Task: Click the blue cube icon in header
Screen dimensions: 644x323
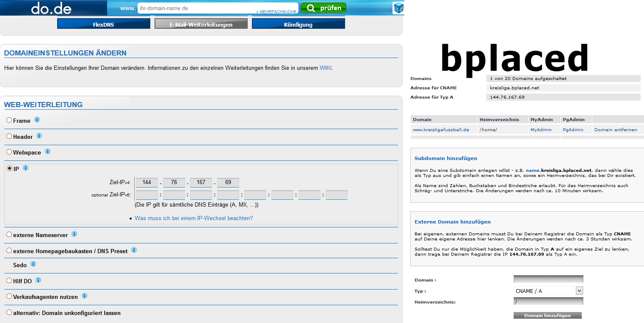Action: [398, 8]
